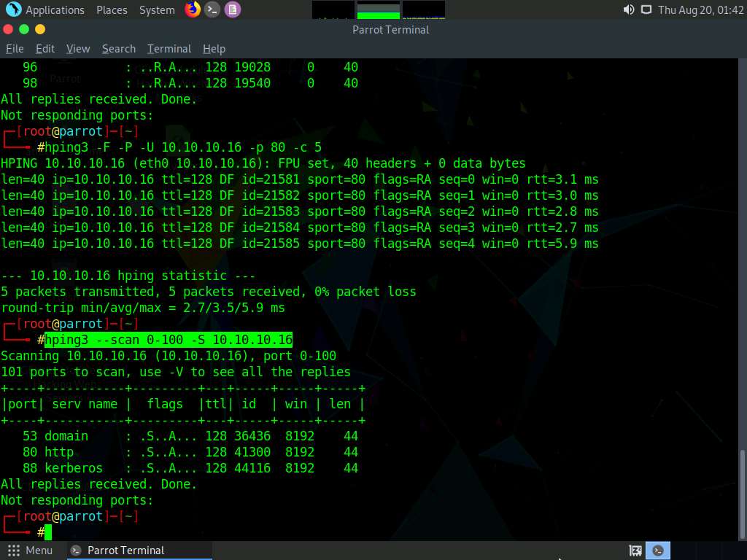
Task: Open the Help menu in terminal
Action: click(x=214, y=49)
